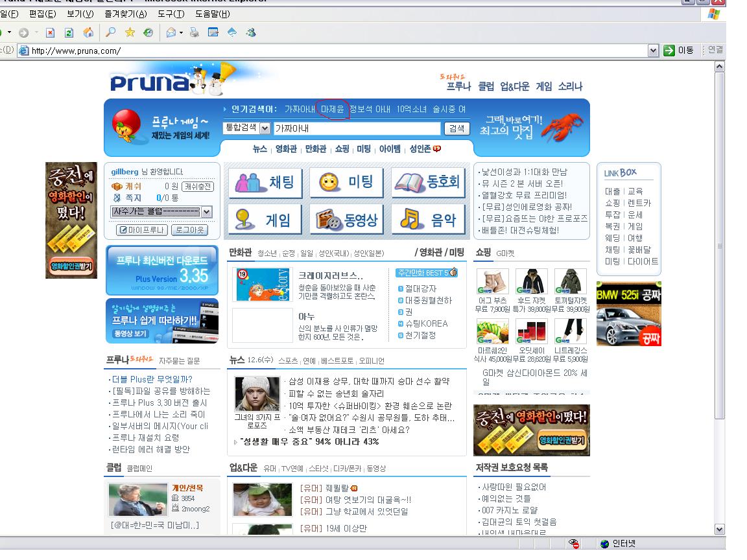747x560 pixels.
Task: Open the History toolbar icon
Action: pos(148,32)
